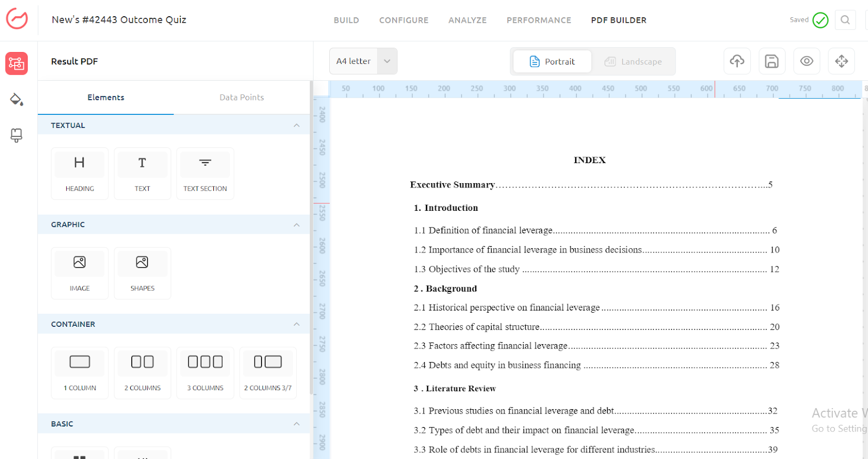The width and height of the screenshot is (868, 459).
Task: Click 2.2 Theories of capital structure
Action: pos(596,327)
